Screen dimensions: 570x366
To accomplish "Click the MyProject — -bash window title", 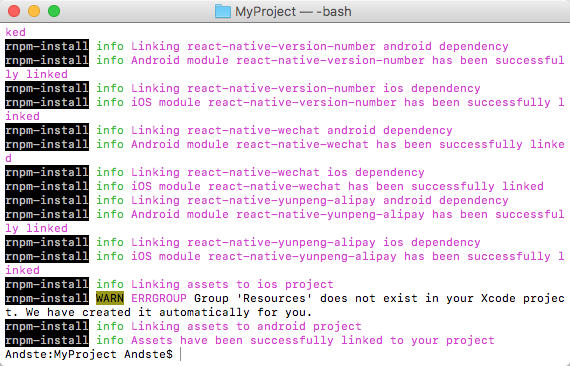I will pos(293,12).
